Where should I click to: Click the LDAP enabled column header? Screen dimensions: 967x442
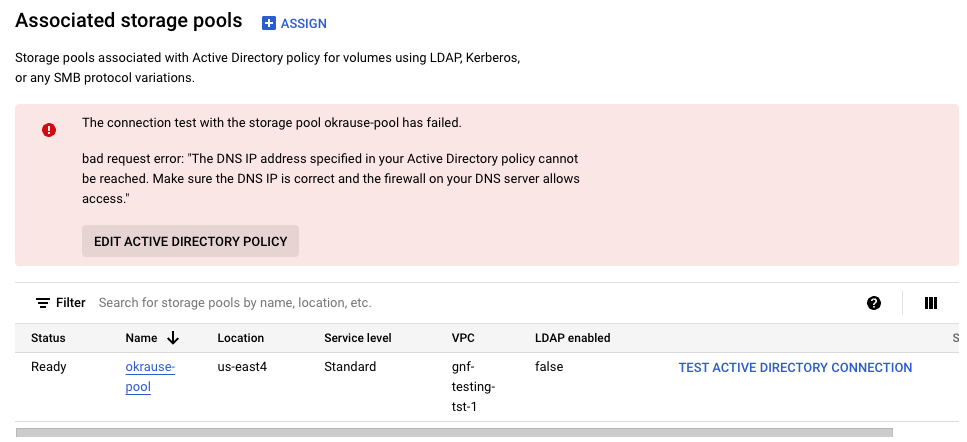click(572, 338)
